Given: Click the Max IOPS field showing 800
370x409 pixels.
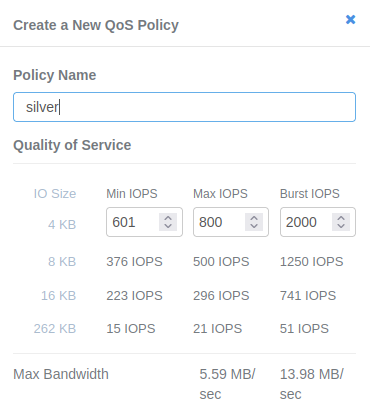Looking at the screenshot, I should [x=231, y=222].
